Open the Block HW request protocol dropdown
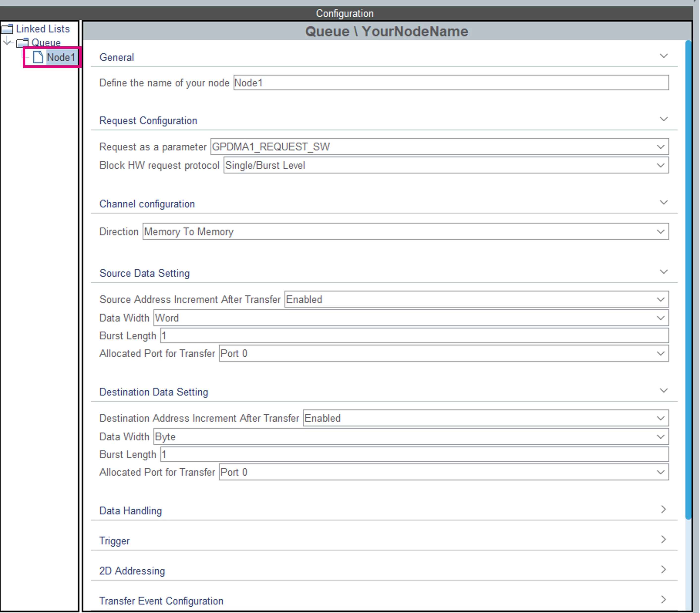Image resolution: width=700 pixels, height=613 pixels. click(446, 165)
